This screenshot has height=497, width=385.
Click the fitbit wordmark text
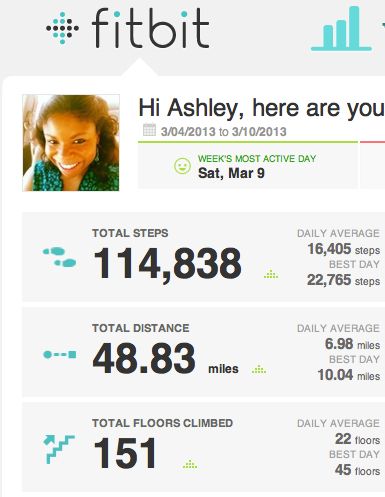(150, 28)
